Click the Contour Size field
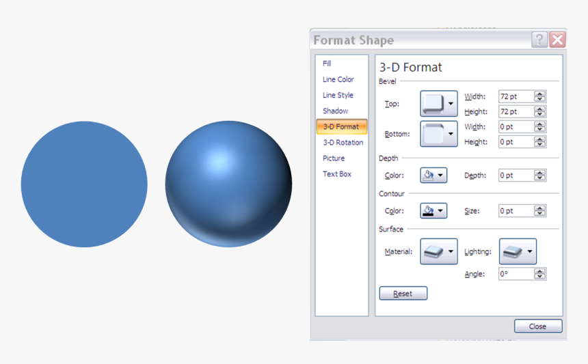 (x=516, y=211)
